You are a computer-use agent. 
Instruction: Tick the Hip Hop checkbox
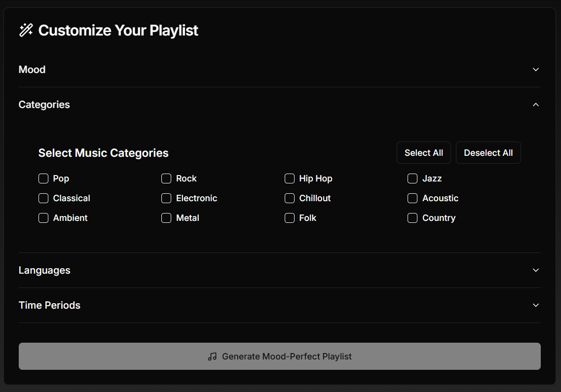click(290, 178)
